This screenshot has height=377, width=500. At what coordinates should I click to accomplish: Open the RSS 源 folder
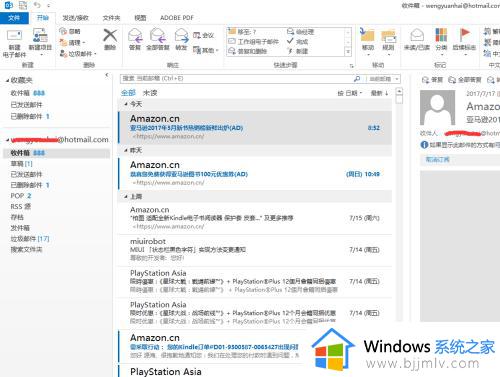point(20,206)
